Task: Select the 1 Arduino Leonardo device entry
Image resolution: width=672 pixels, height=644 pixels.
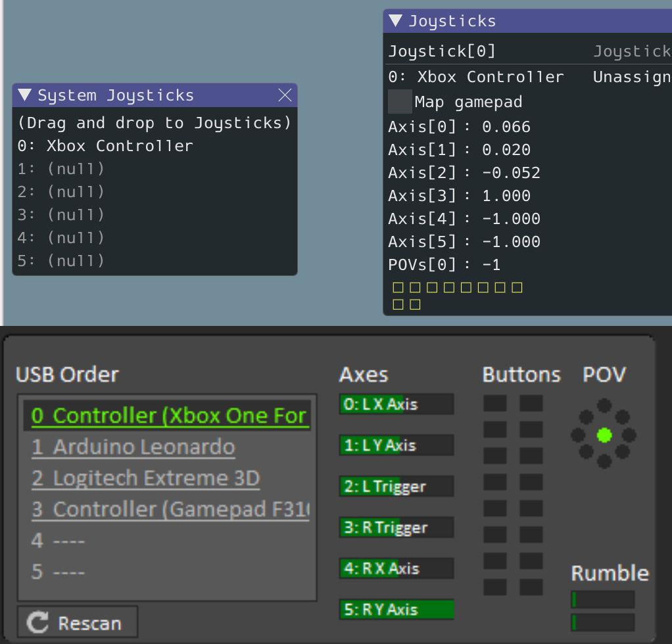Action: (133, 446)
